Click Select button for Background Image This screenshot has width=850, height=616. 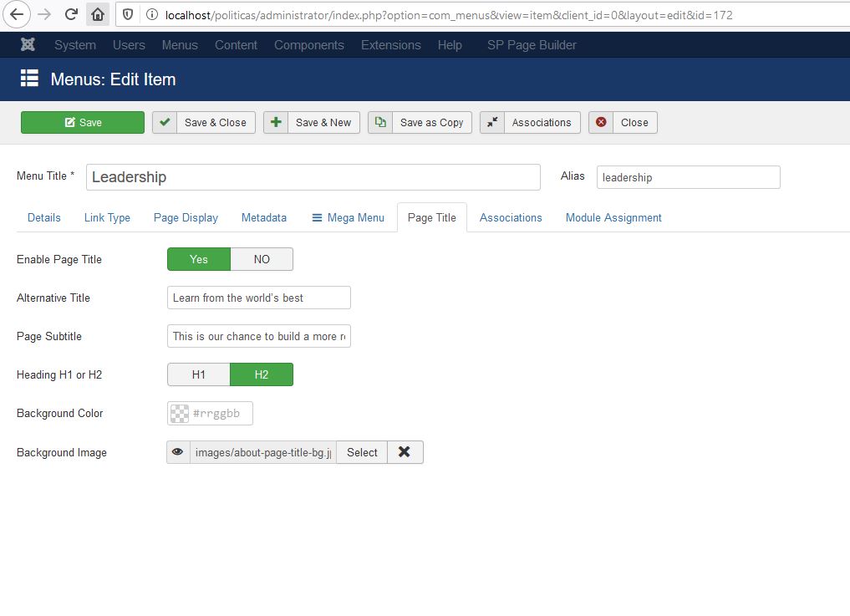[362, 452]
